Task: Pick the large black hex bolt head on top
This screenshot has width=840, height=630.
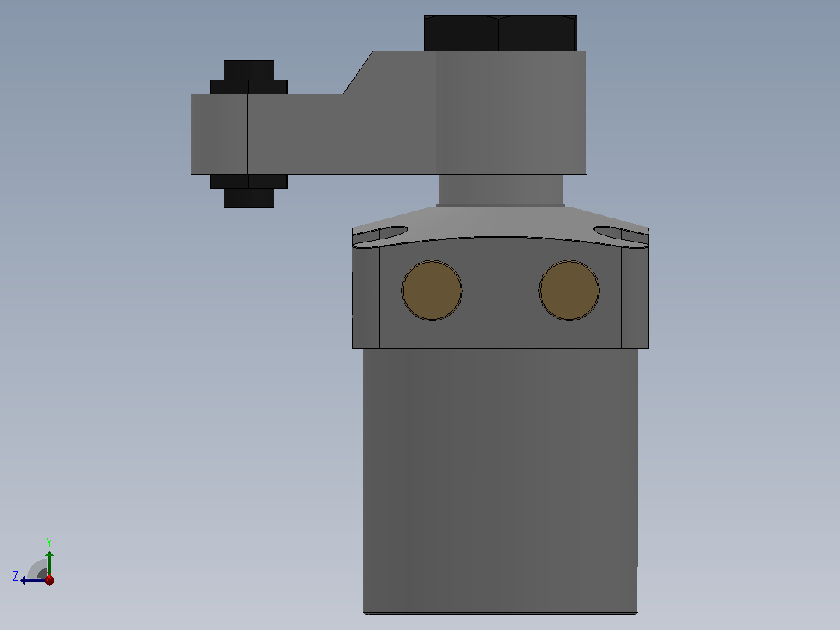Action: (500, 34)
